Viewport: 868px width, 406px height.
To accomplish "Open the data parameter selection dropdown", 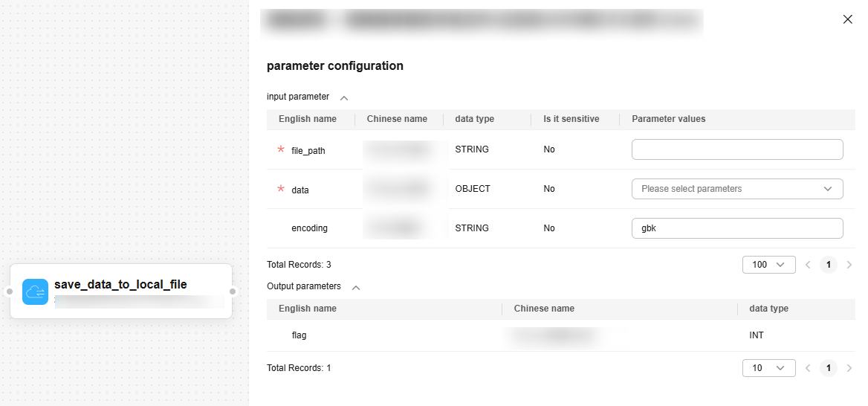I will [x=736, y=189].
